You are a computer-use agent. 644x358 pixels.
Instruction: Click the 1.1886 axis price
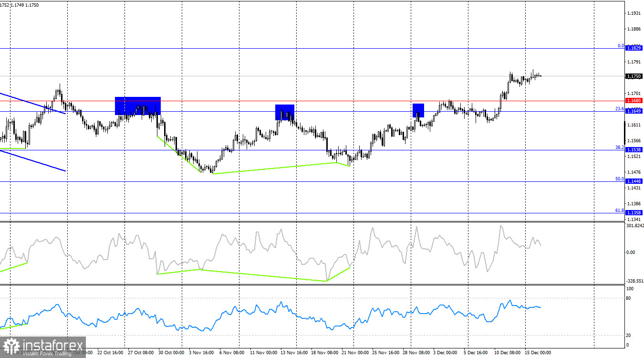coord(634,29)
